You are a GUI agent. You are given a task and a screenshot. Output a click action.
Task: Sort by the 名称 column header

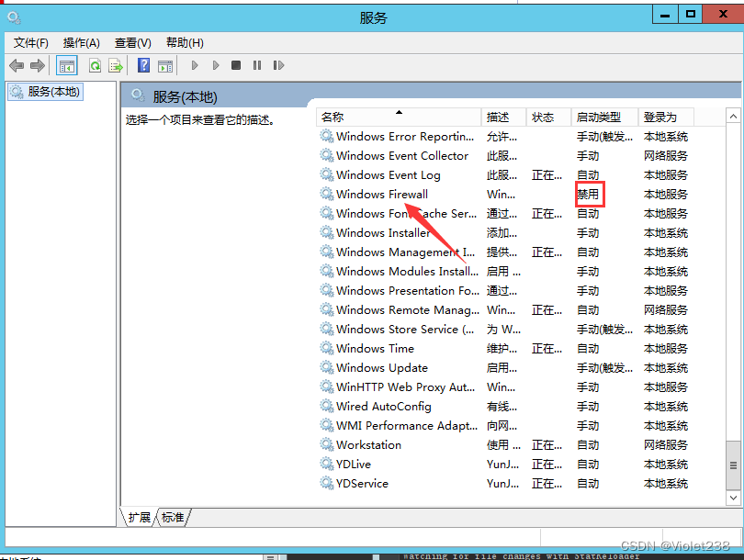click(399, 118)
